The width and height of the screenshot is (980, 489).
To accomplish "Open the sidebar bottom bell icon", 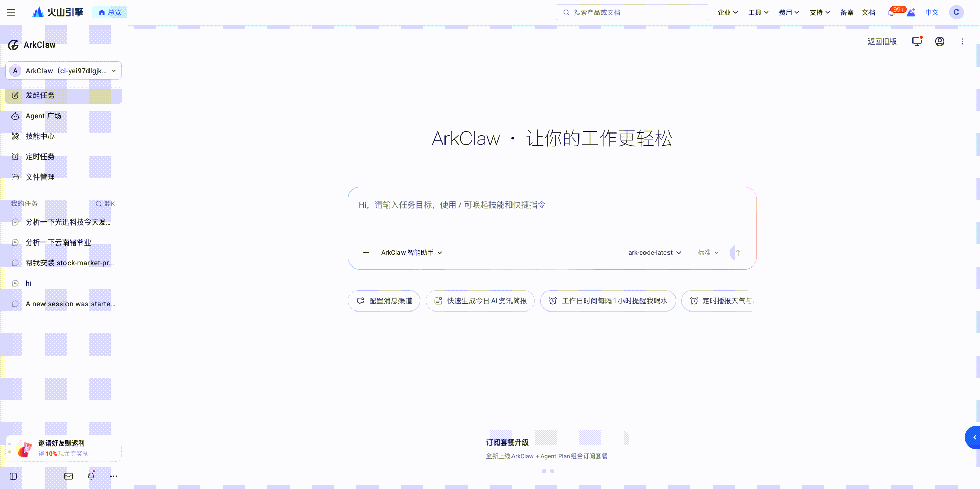I will pos(91,476).
